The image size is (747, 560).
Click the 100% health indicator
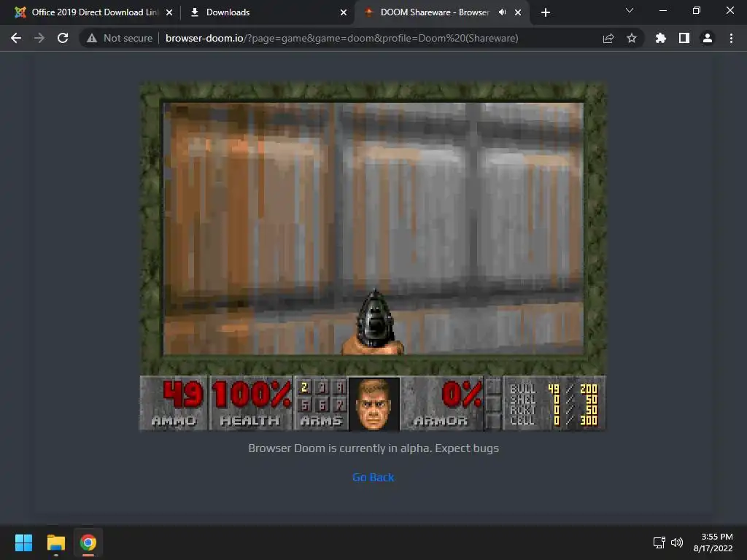[251, 394]
